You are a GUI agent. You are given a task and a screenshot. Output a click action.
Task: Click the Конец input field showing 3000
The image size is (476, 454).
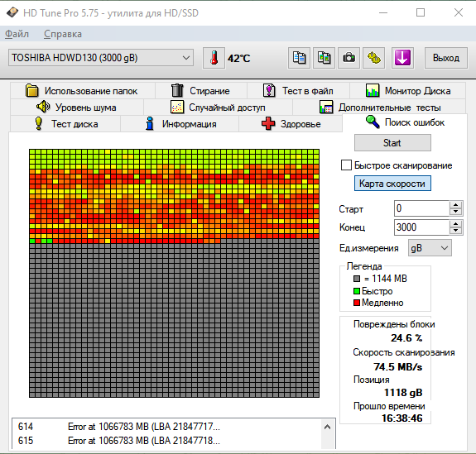421,227
